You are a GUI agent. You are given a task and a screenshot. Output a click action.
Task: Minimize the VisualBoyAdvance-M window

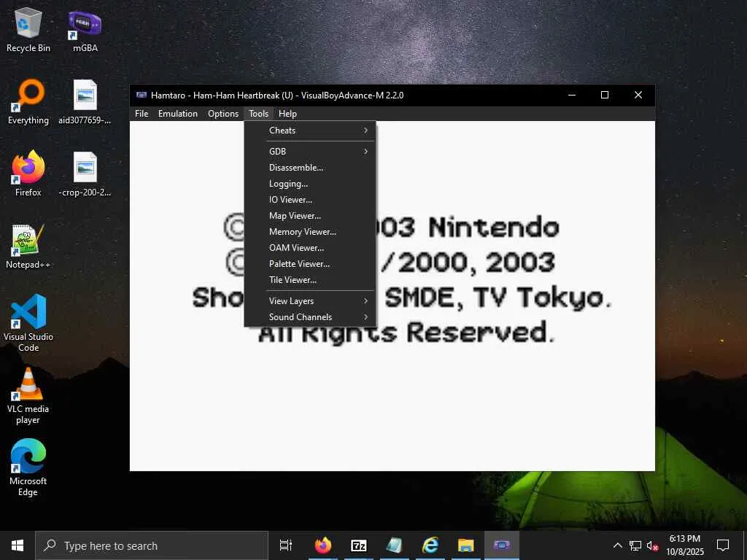coord(572,95)
